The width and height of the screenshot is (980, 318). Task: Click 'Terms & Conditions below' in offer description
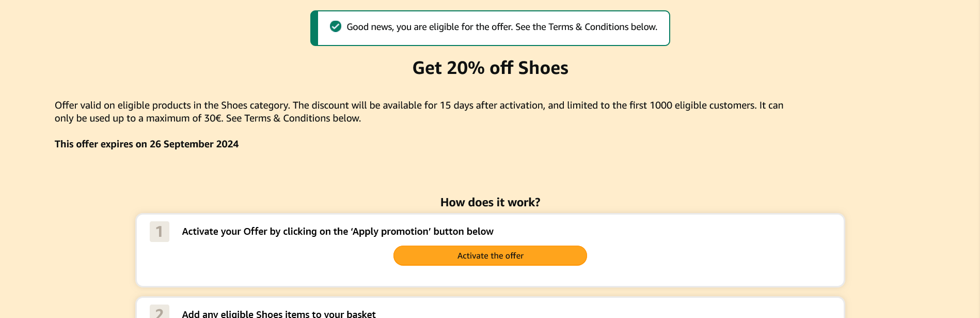(x=302, y=118)
